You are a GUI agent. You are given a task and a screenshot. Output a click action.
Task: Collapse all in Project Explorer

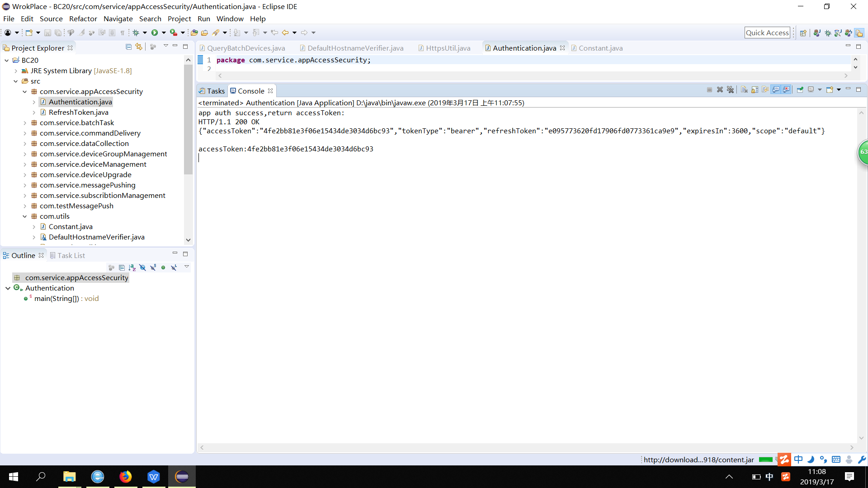click(x=128, y=47)
